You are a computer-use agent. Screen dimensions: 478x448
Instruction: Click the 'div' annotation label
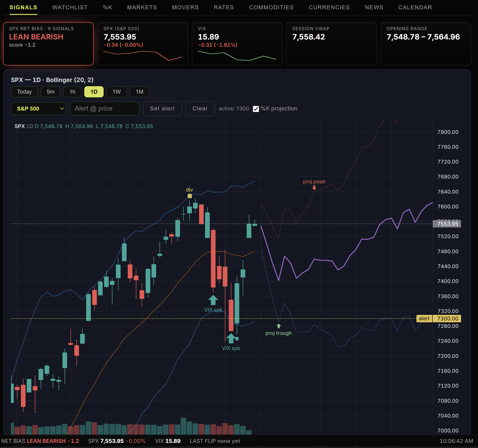189,190
